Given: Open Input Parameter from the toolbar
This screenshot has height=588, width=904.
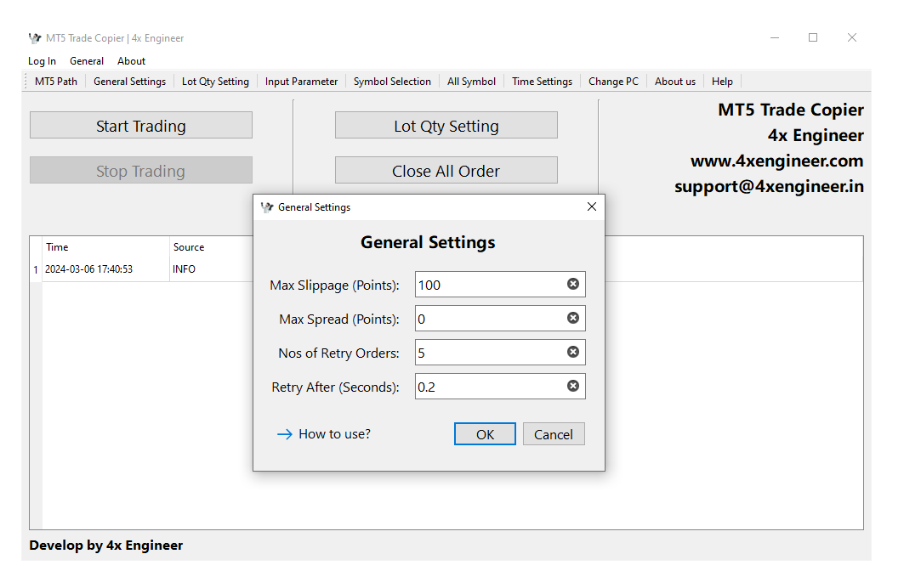Looking at the screenshot, I should coord(302,82).
